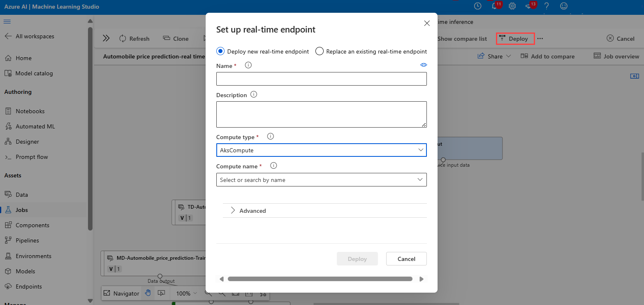
Task: Click the help question mark icon
Action: click(x=547, y=6)
